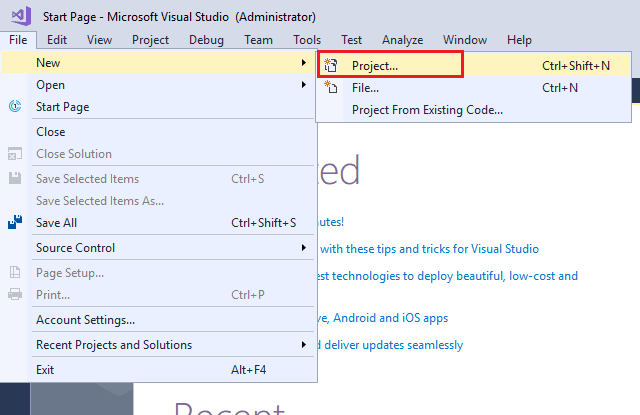
Task: Click the Visual Studio logo icon
Action: (21, 16)
